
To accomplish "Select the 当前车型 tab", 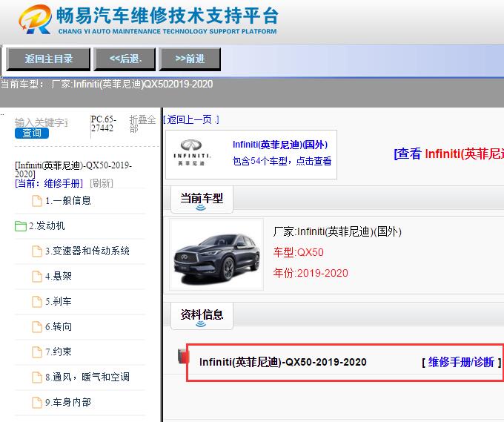I will [x=202, y=200].
